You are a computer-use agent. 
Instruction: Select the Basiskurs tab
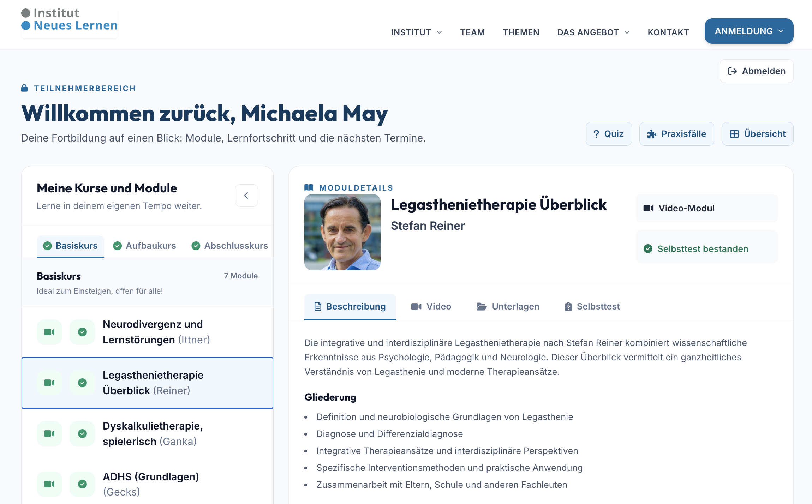coord(70,246)
